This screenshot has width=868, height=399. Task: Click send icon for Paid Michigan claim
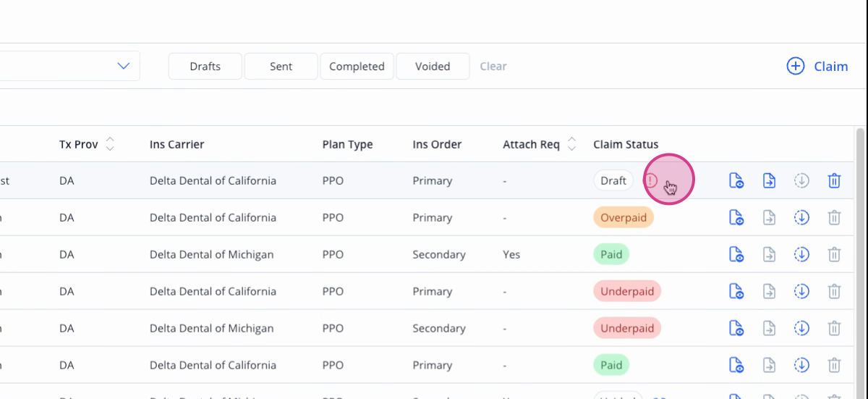click(769, 254)
